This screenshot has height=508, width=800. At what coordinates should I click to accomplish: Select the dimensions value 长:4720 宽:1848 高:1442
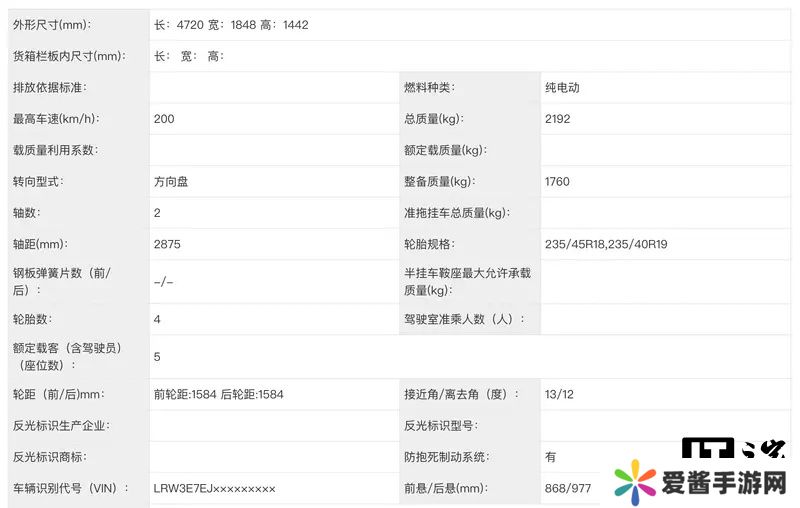[x=231, y=25]
